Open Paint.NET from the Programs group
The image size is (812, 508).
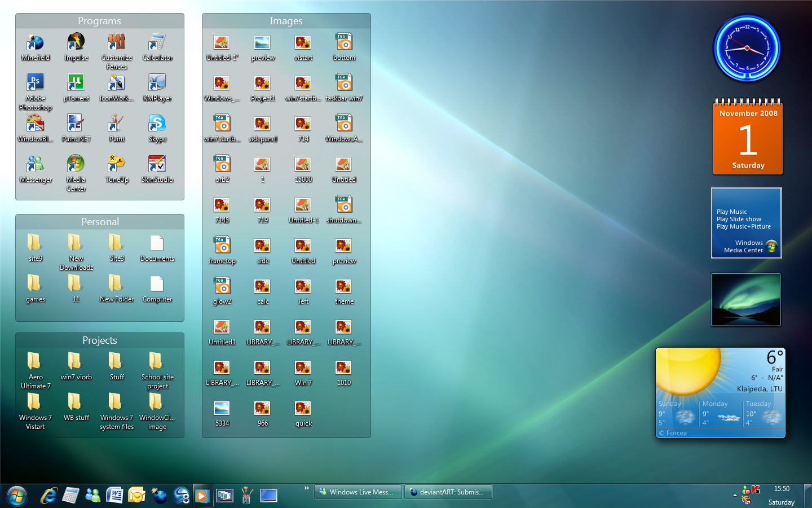(x=76, y=122)
